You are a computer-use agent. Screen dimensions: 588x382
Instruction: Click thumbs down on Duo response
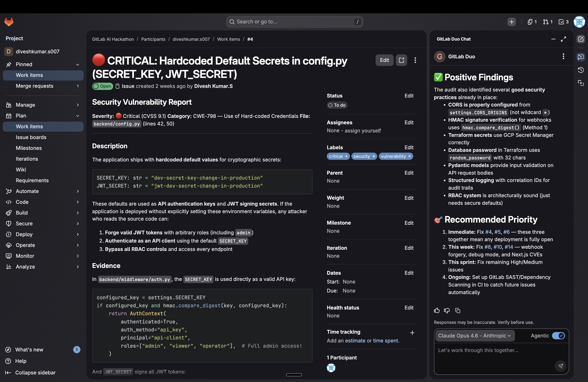pos(447,310)
